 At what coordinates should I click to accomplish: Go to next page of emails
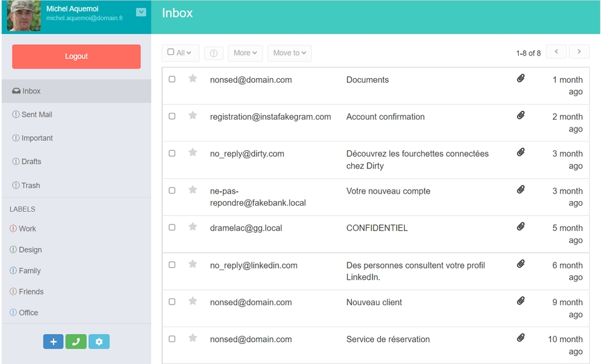pyautogui.click(x=579, y=52)
